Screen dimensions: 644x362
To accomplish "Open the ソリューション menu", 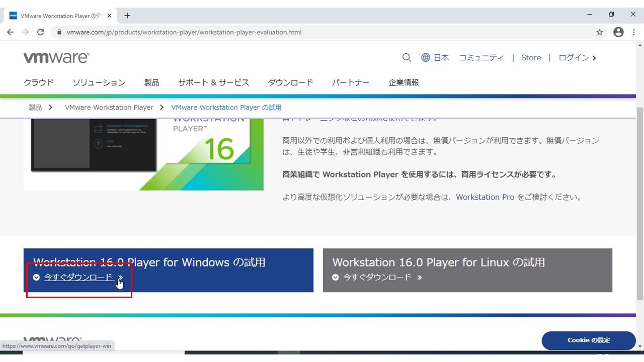I will (x=99, y=82).
